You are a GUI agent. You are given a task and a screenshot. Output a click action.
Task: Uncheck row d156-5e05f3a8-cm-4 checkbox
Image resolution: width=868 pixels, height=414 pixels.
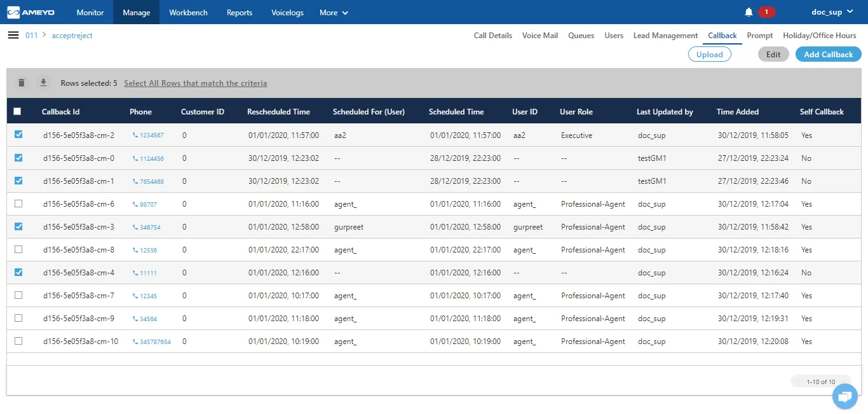click(x=18, y=272)
